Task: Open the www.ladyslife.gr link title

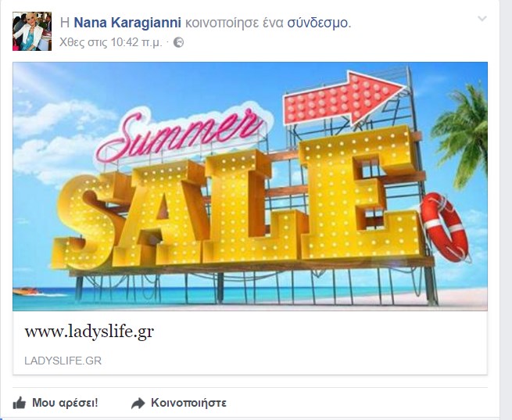Action: point(89,332)
